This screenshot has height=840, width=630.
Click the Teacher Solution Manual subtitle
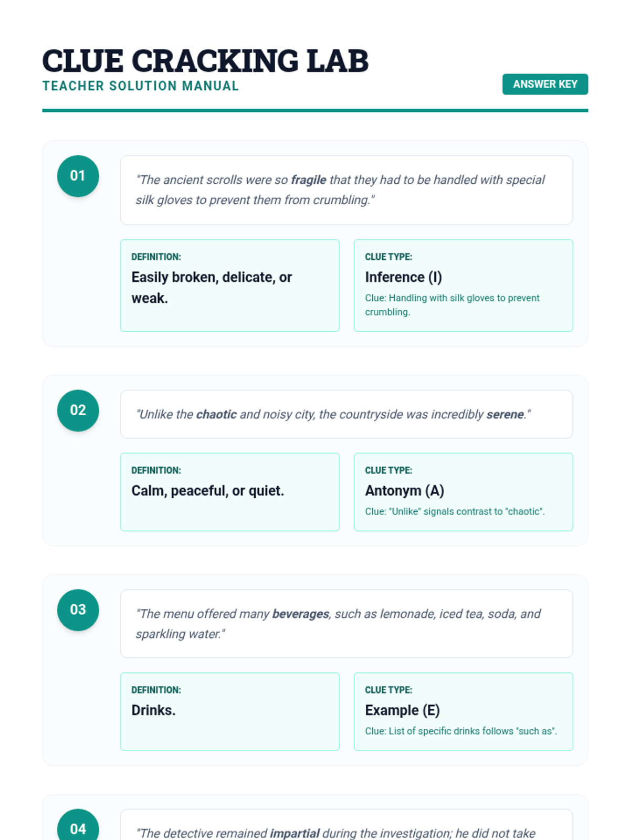click(x=140, y=86)
